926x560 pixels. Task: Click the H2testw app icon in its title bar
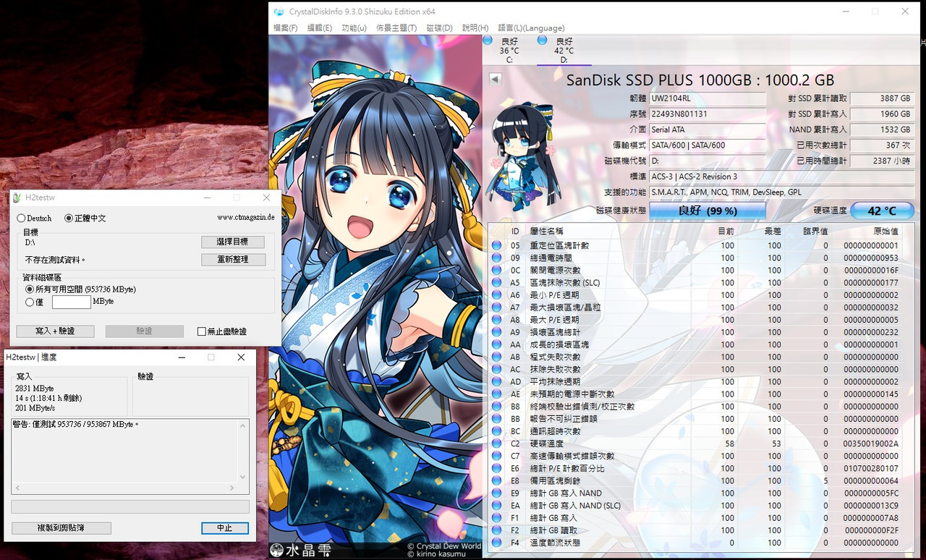15,198
